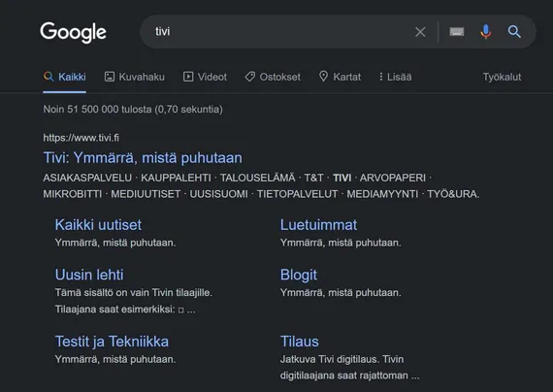Switch to the Videot tab
The height and width of the screenshot is (392, 553).
coord(205,77)
